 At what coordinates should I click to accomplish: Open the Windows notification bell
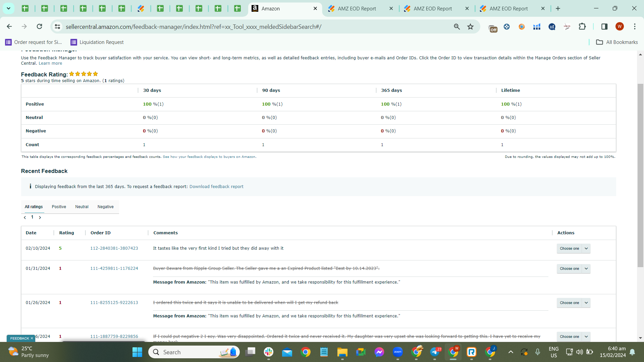632,352
